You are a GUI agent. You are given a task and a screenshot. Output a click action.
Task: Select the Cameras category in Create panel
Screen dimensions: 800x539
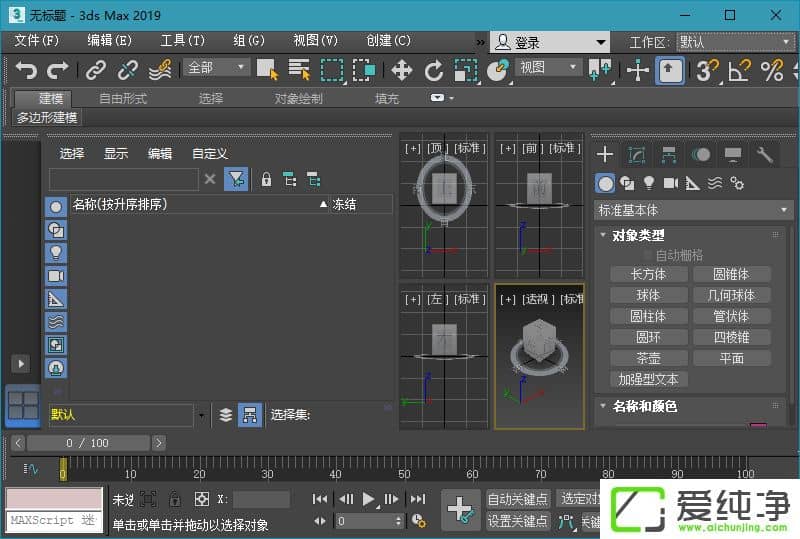tap(670, 183)
